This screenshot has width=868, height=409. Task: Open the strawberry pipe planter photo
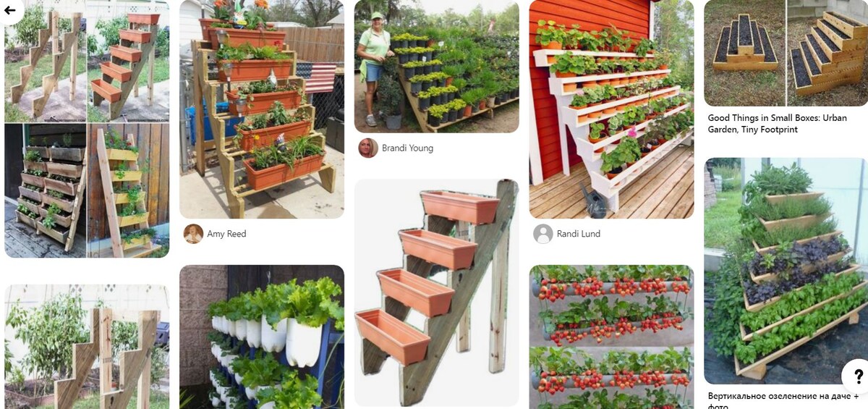[x=611, y=337]
